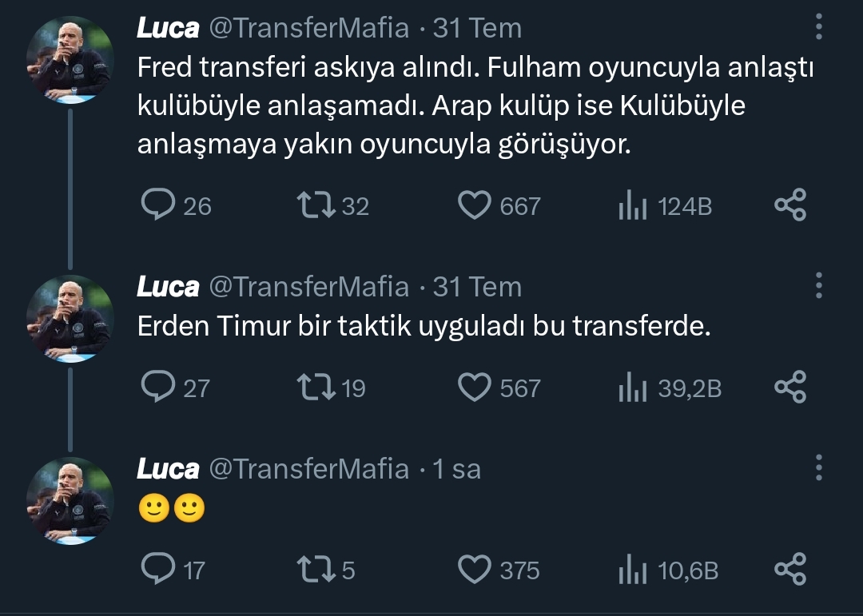
Task: Share the Erden Timur tweet
Action: pos(790,387)
